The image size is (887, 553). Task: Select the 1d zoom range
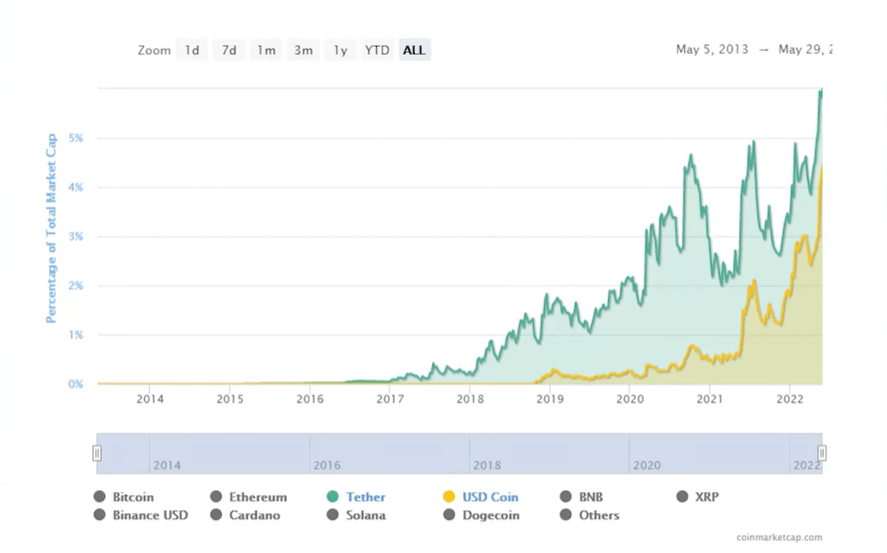click(x=192, y=50)
